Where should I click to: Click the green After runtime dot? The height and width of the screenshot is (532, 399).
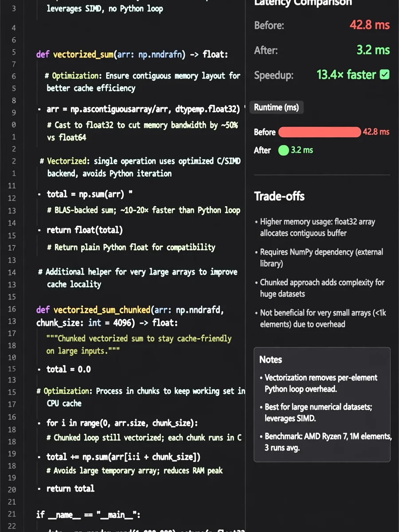(x=283, y=150)
